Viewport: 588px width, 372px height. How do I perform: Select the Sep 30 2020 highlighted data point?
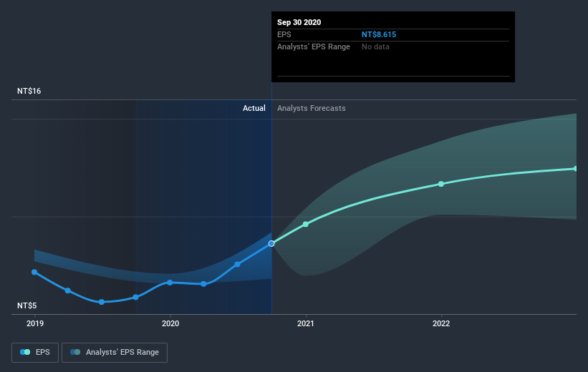pyautogui.click(x=271, y=243)
